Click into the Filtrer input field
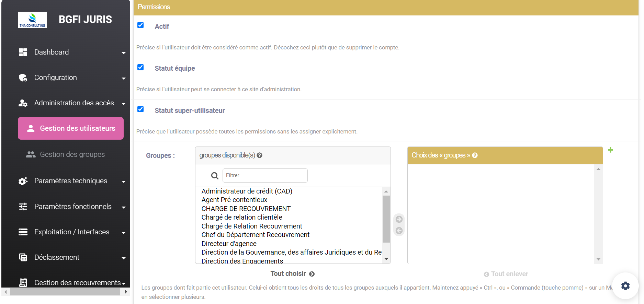Screen dimensions: 644x304 click(265, 175)
